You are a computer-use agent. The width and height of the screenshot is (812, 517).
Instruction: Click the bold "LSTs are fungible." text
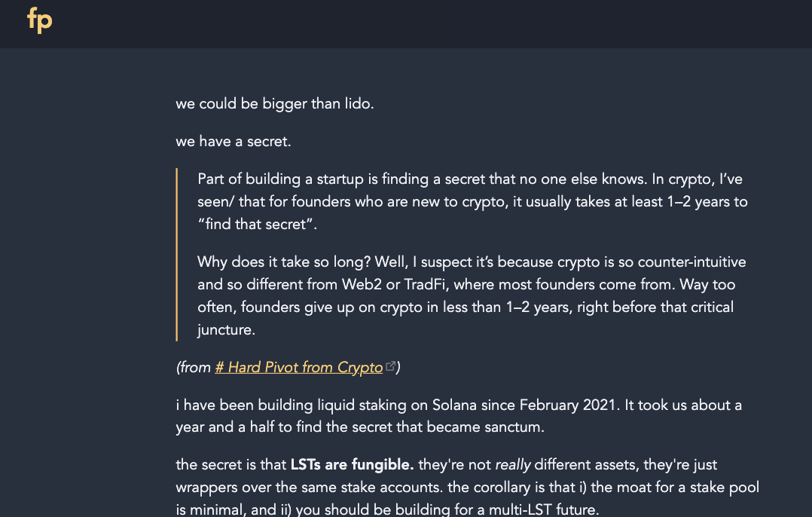[x=352, y=465]
